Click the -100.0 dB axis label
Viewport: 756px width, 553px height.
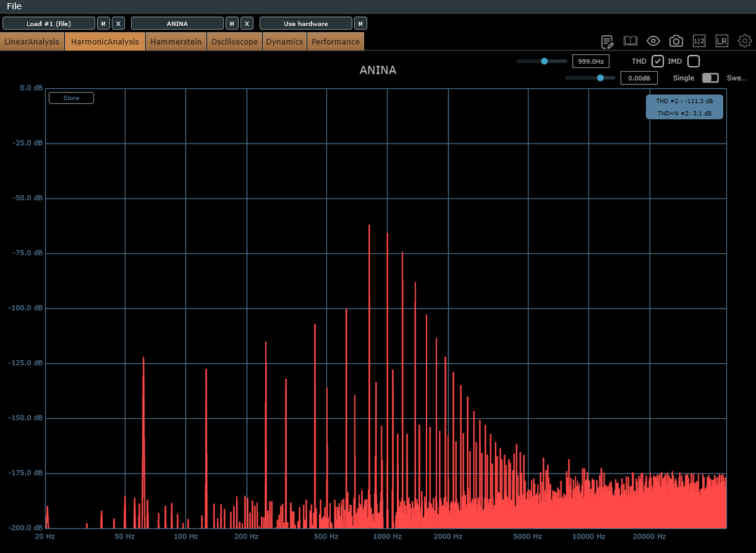click(x=26, y=308)
